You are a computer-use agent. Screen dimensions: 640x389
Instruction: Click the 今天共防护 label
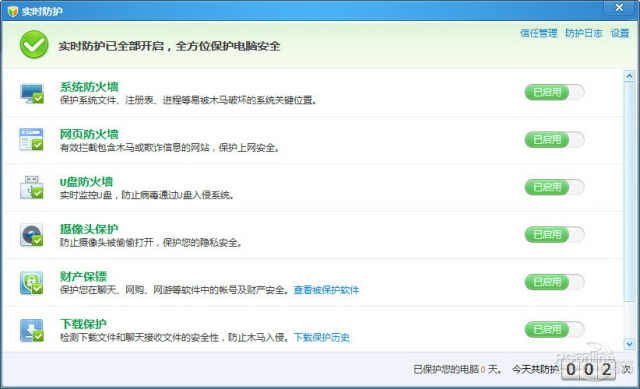click(536, 369)
